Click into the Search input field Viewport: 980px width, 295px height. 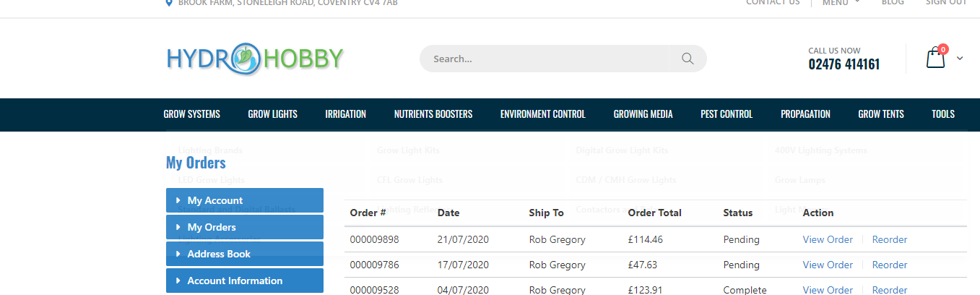pyautogui.click(x=549, y=59)
